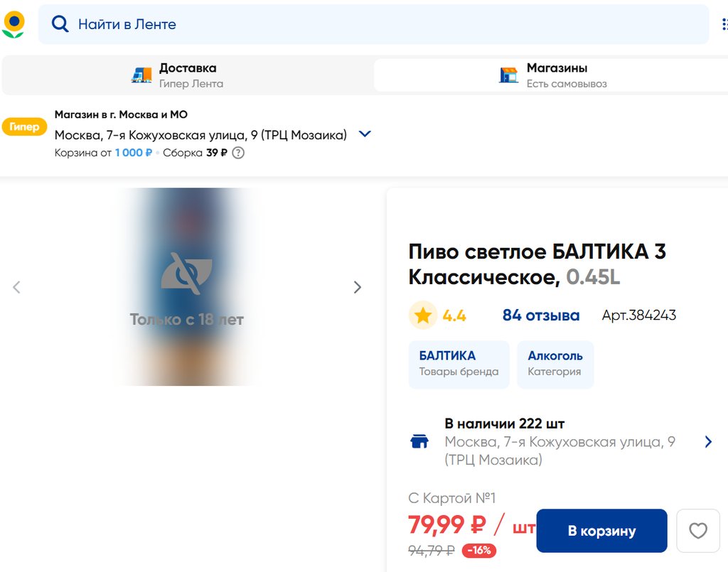This screenshot has height=572, width=728.
Task: Click the help question mark near Сборка
Action: point(238,153)
